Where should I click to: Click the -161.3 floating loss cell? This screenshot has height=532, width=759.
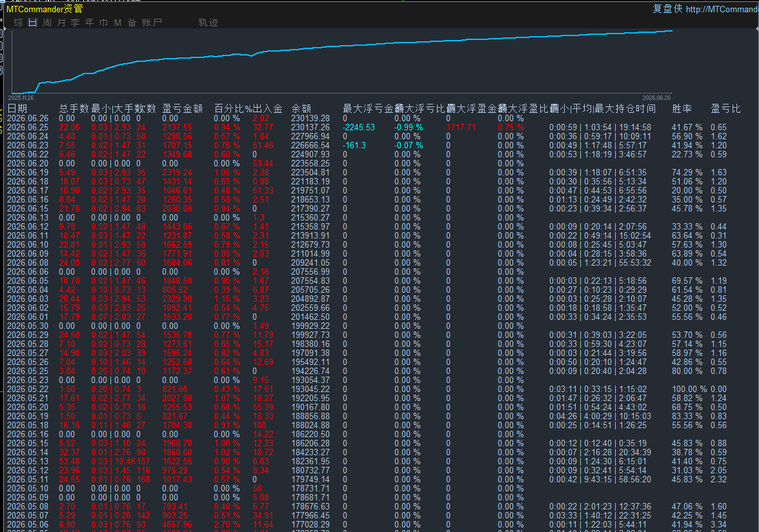(x=354, y=146)
